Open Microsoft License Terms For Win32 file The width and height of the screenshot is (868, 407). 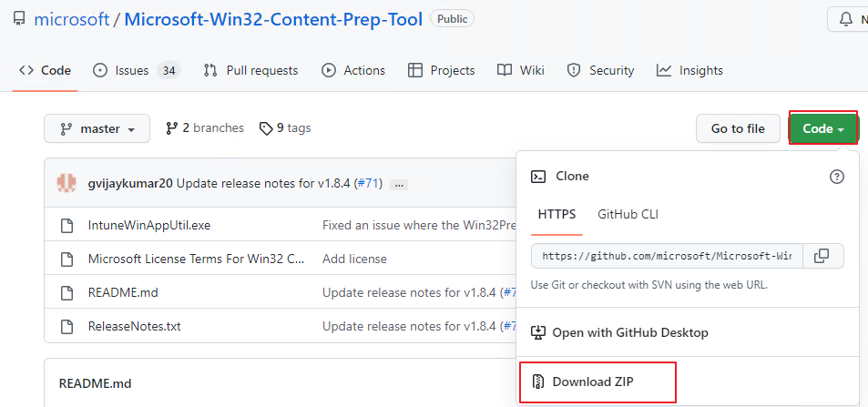coord(196,259)
